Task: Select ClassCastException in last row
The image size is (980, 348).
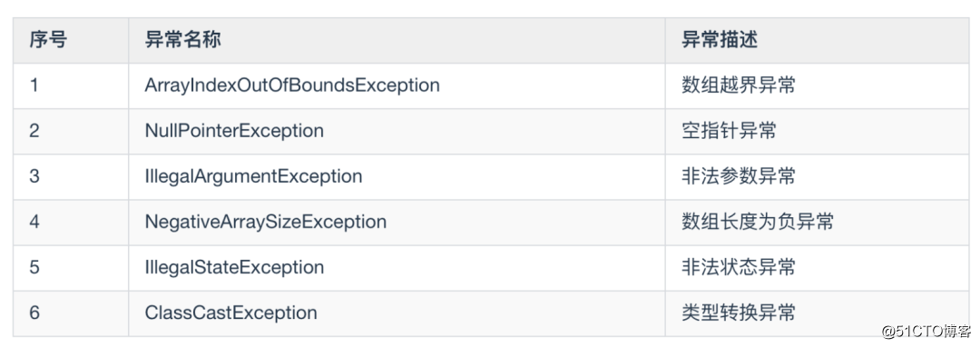Action: click(x=230, y=313)
